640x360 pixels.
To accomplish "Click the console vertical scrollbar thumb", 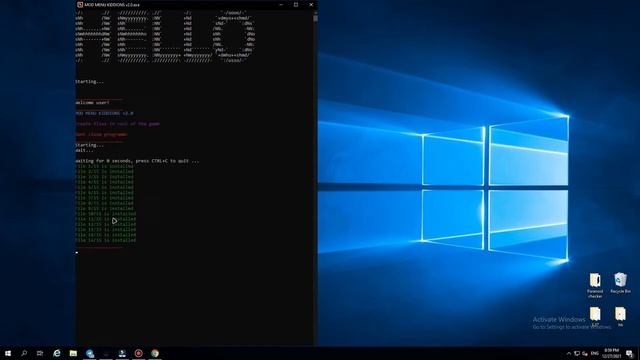I will pos(315,18).
